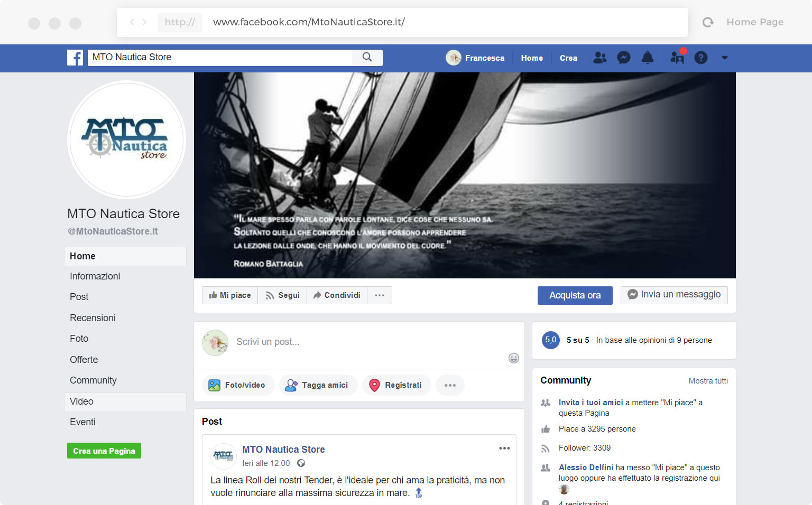Click the Foto/video button
The image size is (812, 505).
tap(238, 385)
